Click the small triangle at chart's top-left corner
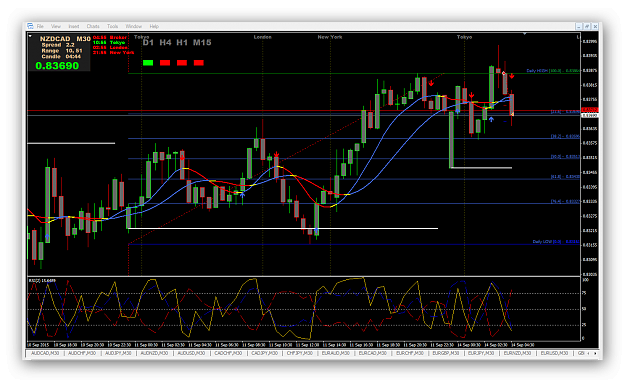 coord(30,36)
